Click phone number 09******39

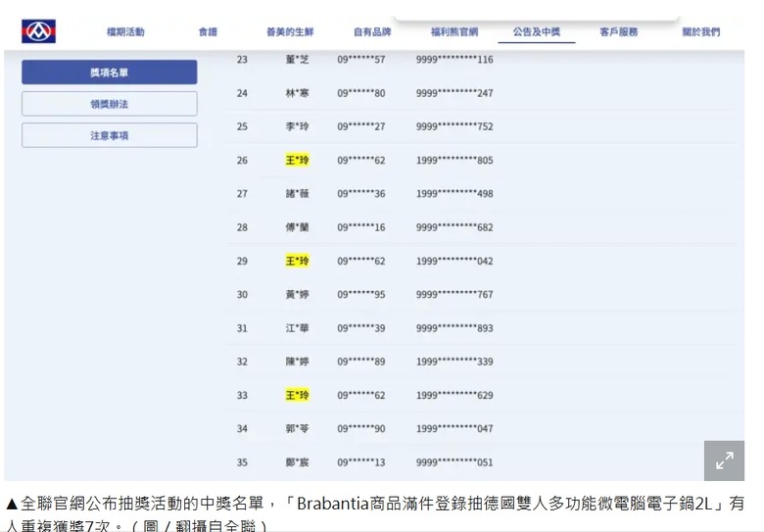(x=361, y=328)
